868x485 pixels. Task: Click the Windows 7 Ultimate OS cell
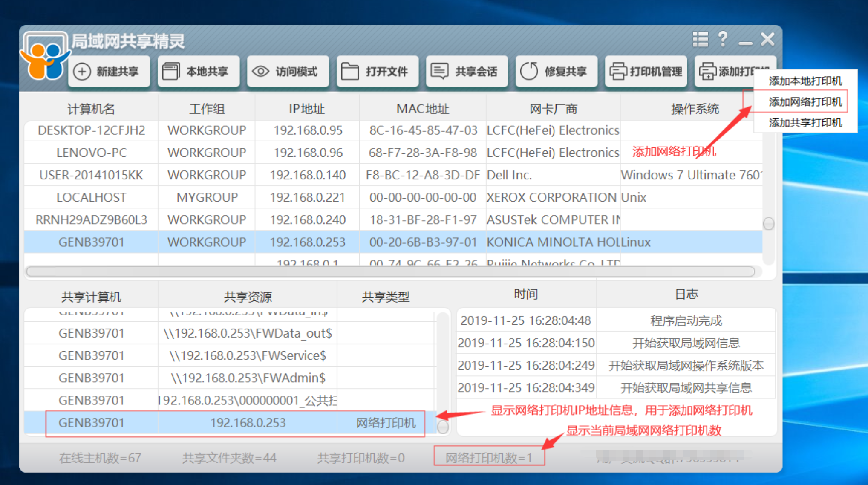(691, 175)
